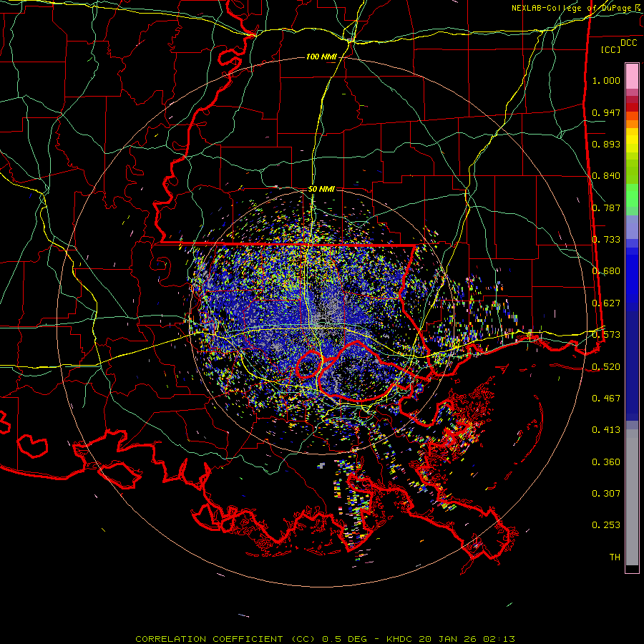Select the 0.413 scale value

[x=606, y=430]
